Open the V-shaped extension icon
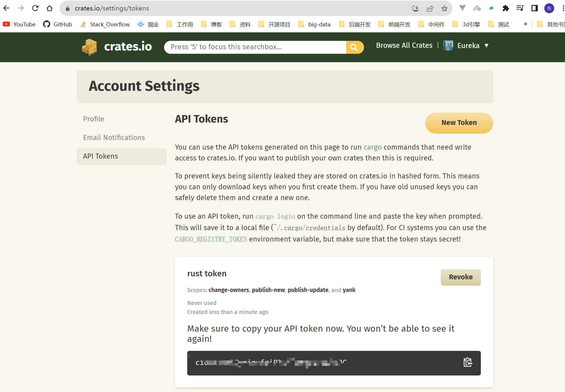Viewport: 565px width, 392px height. [463, 8]
